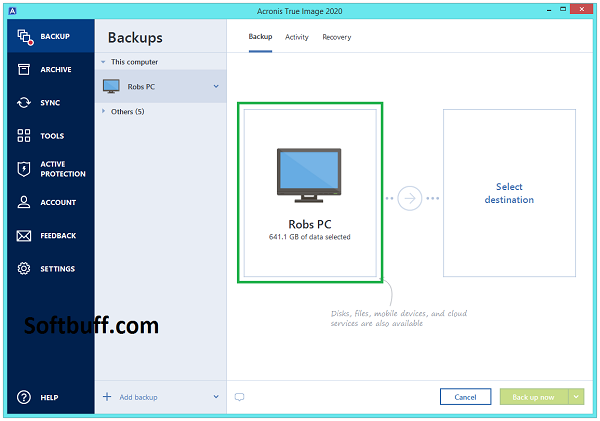Image resolution: width=600 pixels, height=421 pixels.
Task: Click the Acronis app icon in title bar
Action: coord(13,11)
